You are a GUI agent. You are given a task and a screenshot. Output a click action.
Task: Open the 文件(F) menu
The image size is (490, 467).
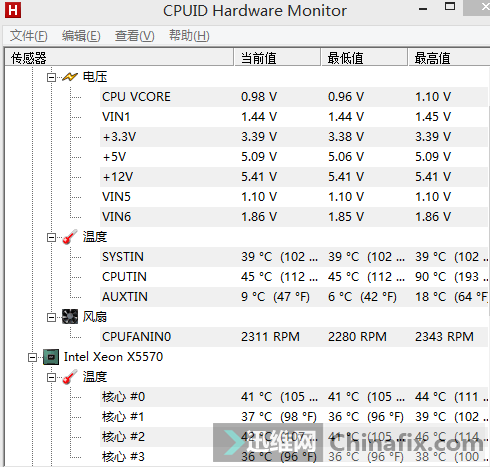[29, 36]
